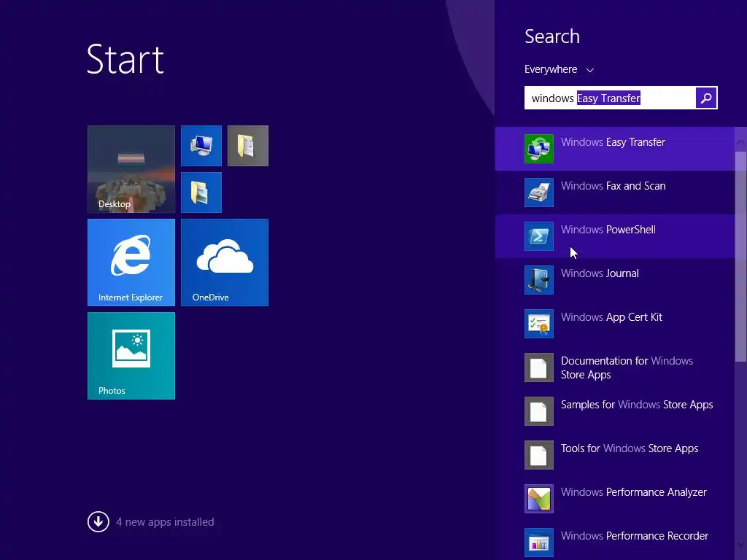Open Tools for Windows Store Apps result

point(614,455)
